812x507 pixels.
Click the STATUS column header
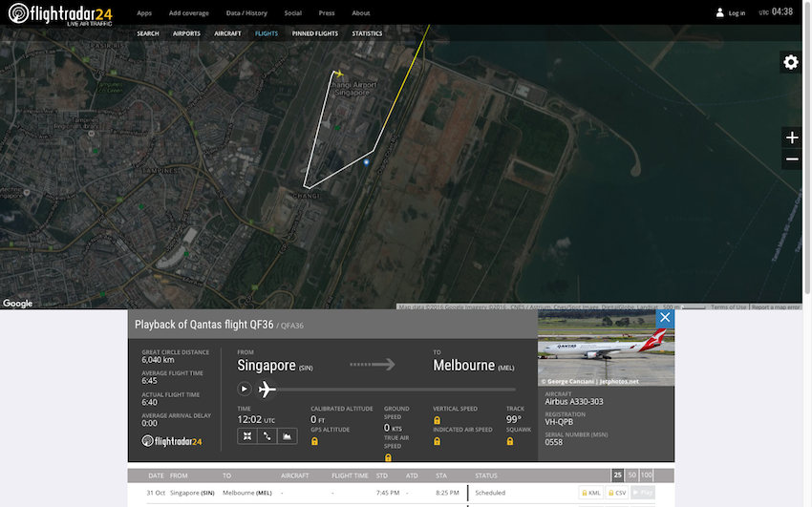tap(486, 475)
